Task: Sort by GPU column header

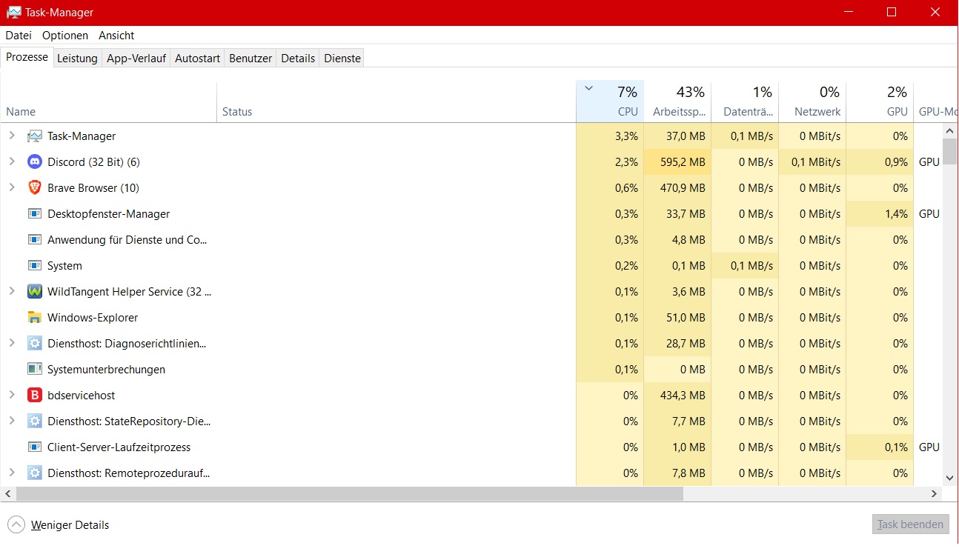Action: click(880, 102)
